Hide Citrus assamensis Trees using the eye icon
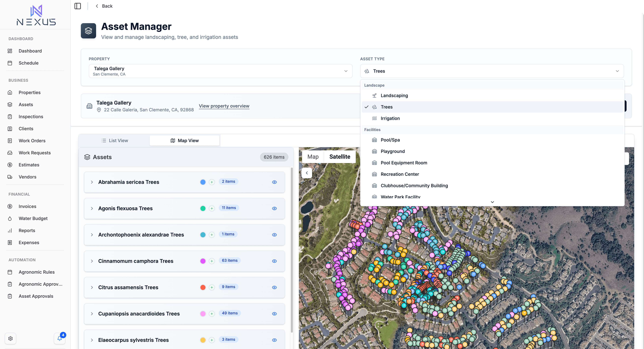This screenshot has width=644, height=349. (x=274, y=287)
